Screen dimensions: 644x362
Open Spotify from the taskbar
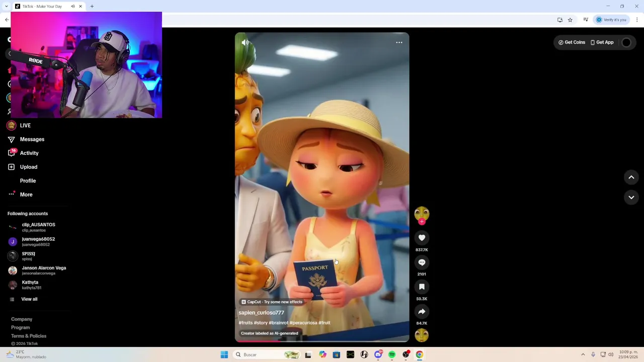coord(392,354)
